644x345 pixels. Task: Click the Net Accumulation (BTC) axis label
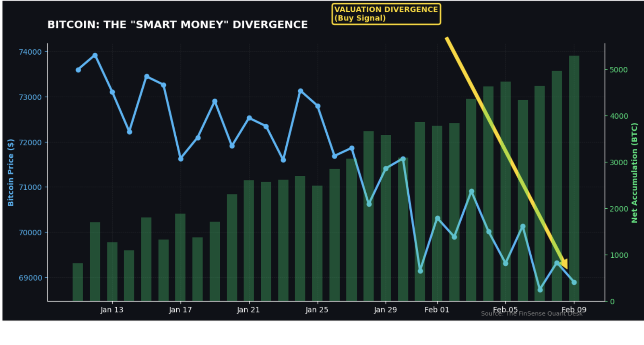click(635, 173)
